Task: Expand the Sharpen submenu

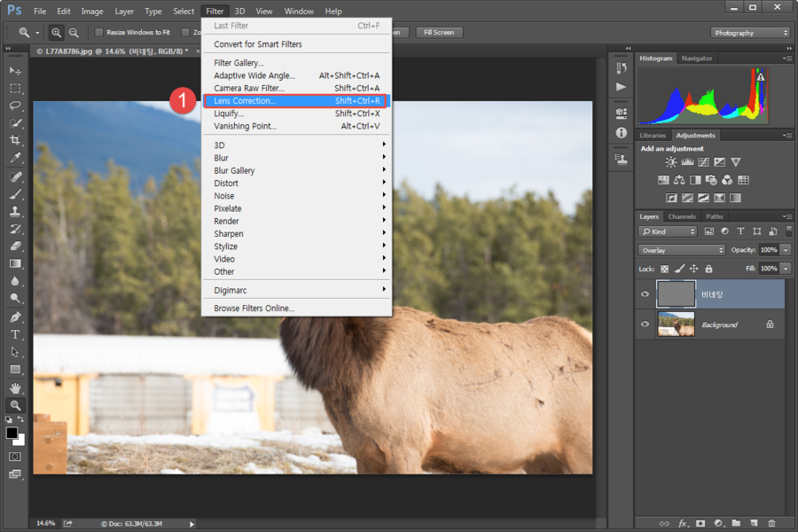Action: coord(297,234)
